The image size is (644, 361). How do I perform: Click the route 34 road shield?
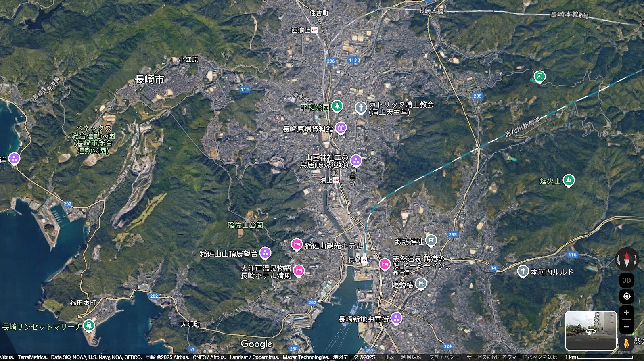493,268
